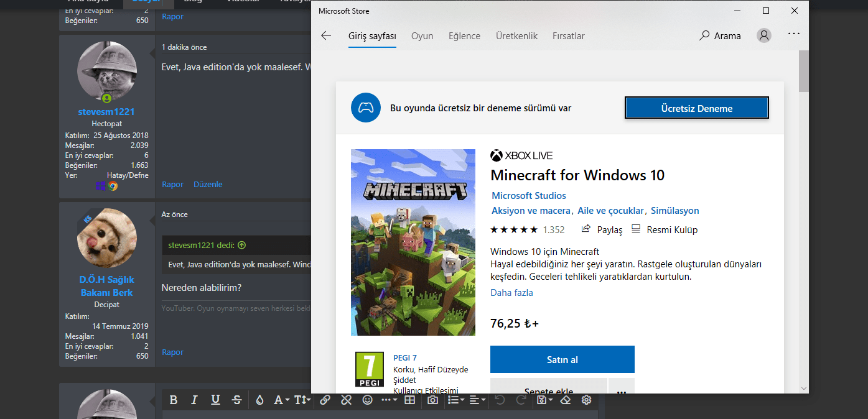This screenshot has width=868, height=419.
Task: Expand more options ellipsis dropdown in editor
Action: pos(388,400)
